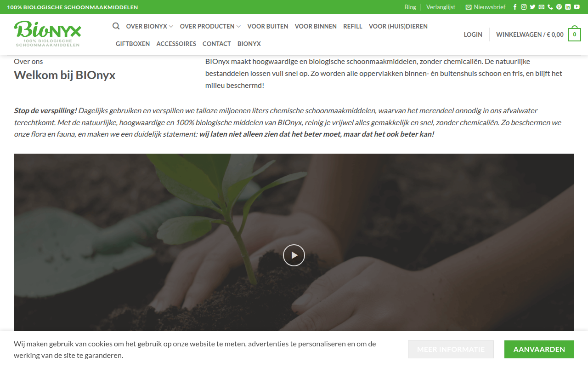Expand the Over Producten dropdown menu

[210, 26]
